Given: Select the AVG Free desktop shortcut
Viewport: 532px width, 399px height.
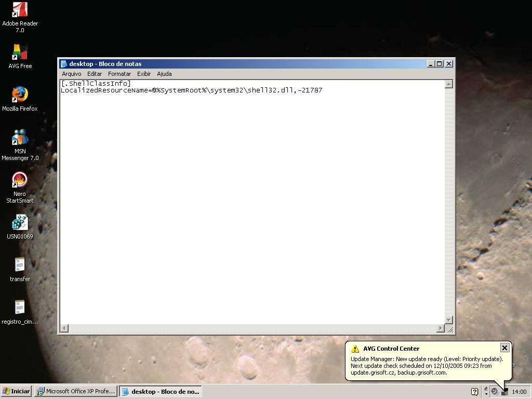Looking at the screenshot, I should click(x=20, y=57).
